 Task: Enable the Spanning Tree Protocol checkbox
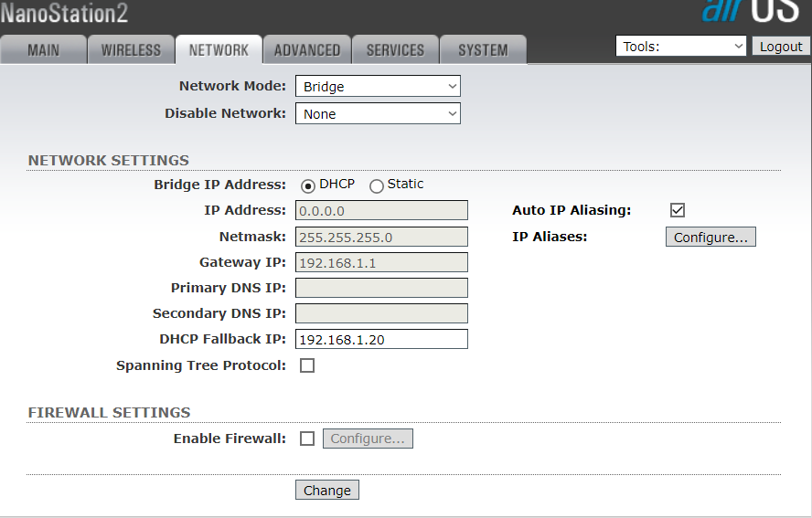point(307,365)
